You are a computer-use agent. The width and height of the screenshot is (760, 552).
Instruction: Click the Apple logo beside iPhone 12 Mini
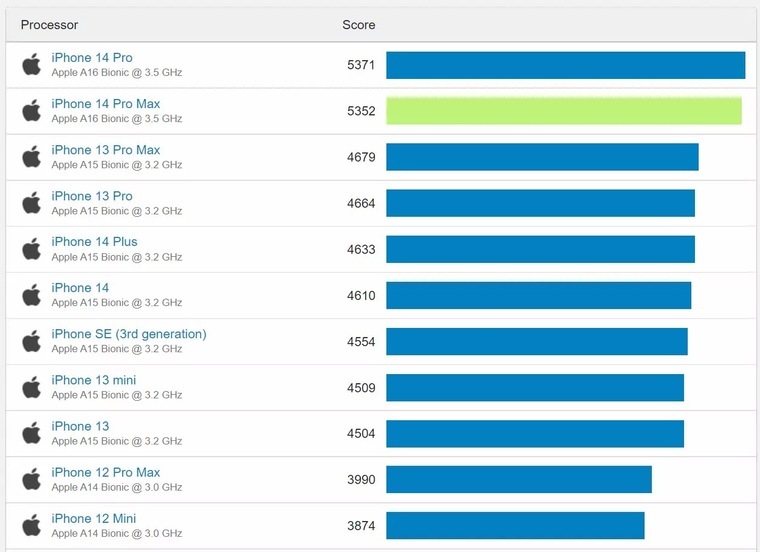[32, 525]
